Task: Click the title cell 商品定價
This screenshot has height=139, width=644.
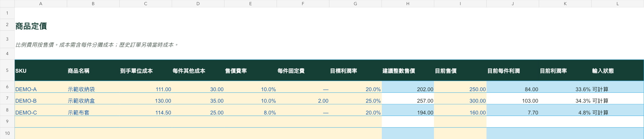Action: (x=31, y=26)
